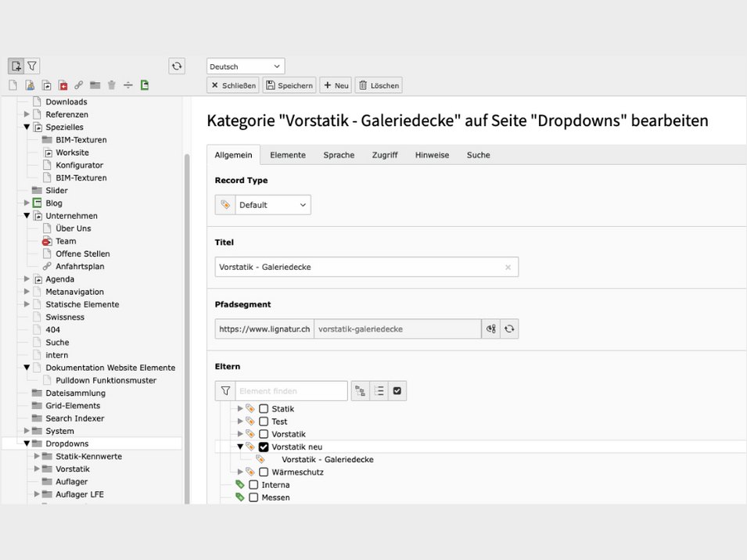The width and height of the screenshot is (747, 560).
Task: Click the Löschen button
Action: coord(379,85)
